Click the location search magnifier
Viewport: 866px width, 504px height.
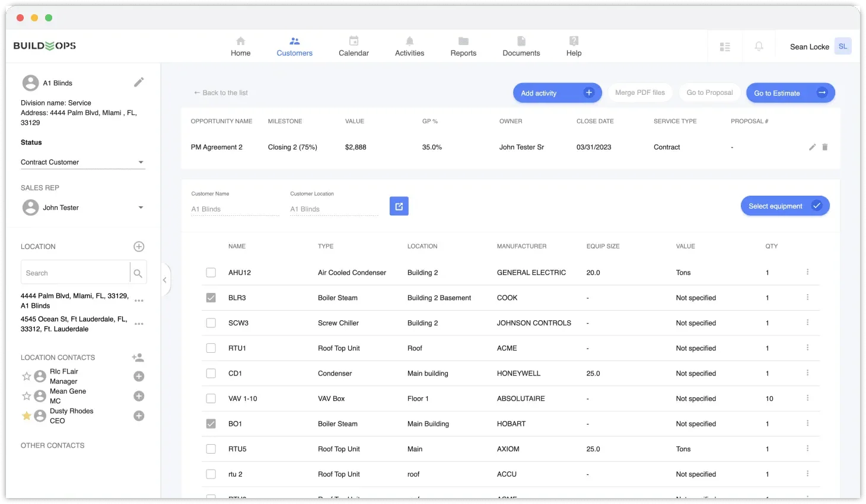(x=138, y=272)
